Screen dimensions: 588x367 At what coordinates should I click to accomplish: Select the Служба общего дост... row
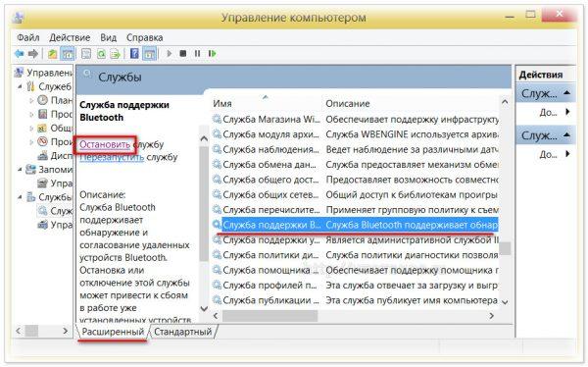(355, 180)
